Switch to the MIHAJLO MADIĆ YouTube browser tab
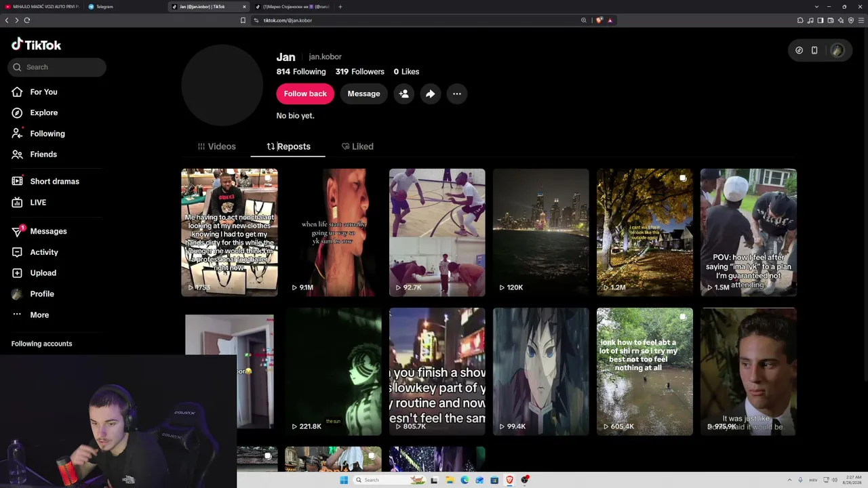The width and height of the screenshot is (868, 488). [42, 7]
